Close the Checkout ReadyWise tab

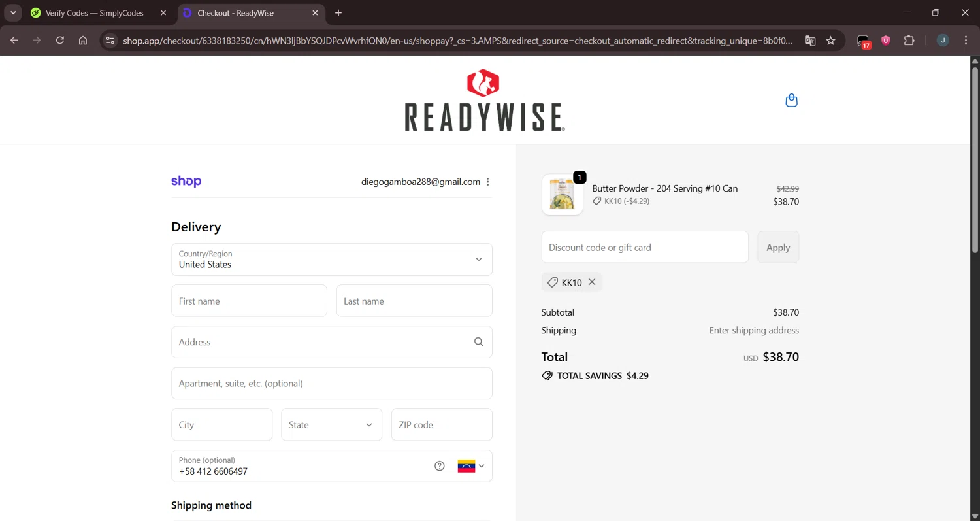click(315, 13)
